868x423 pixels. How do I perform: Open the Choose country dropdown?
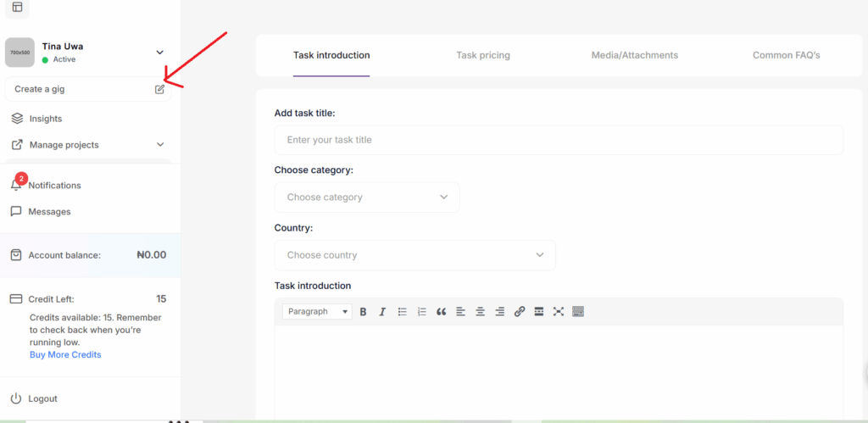pos(415,255)
